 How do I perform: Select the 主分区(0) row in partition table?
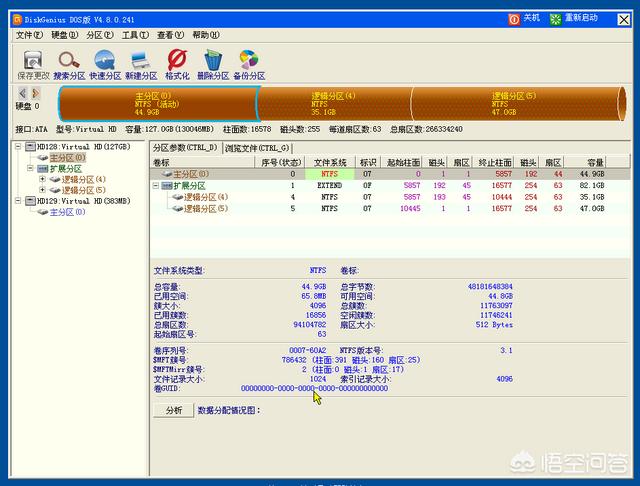coord(390,174)
